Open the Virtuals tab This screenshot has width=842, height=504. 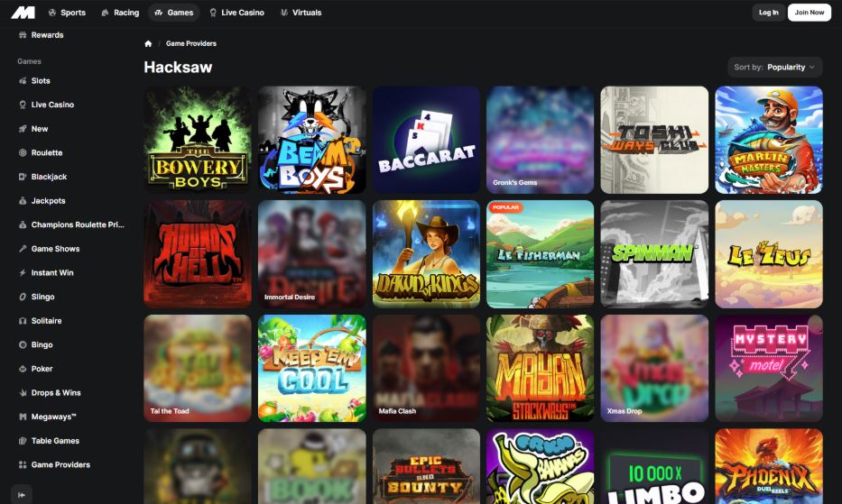point(301,13)
